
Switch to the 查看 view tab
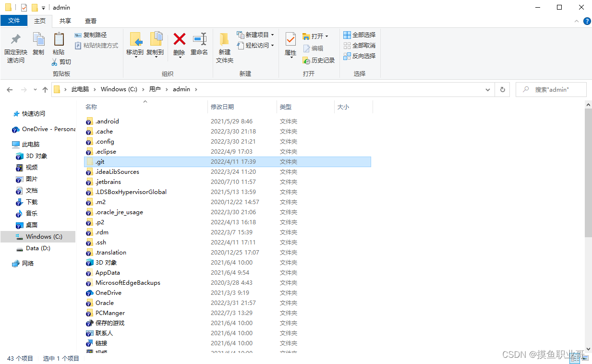click(x=91, y=21)
